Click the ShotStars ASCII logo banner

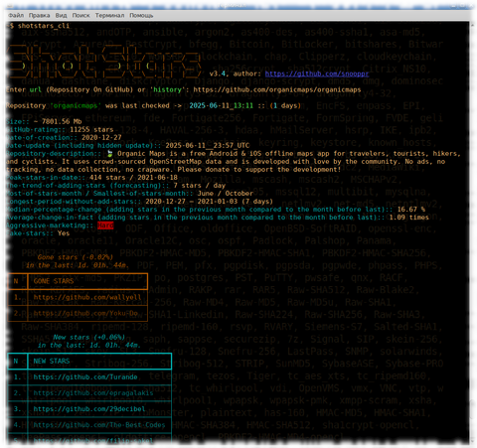tap(105, 62)
